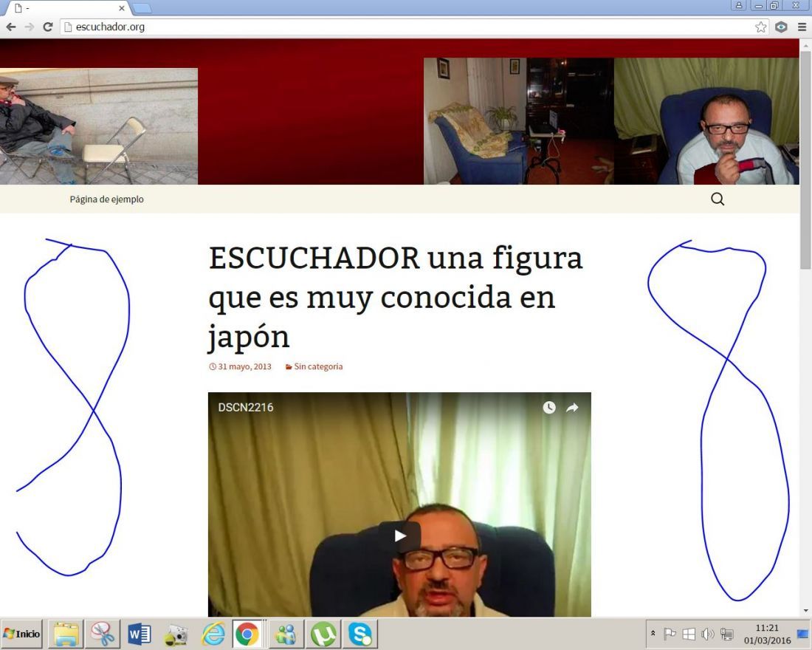Open uTorrent from the taskbar
The width and height of the screenshot is (812, 650).
323,634
